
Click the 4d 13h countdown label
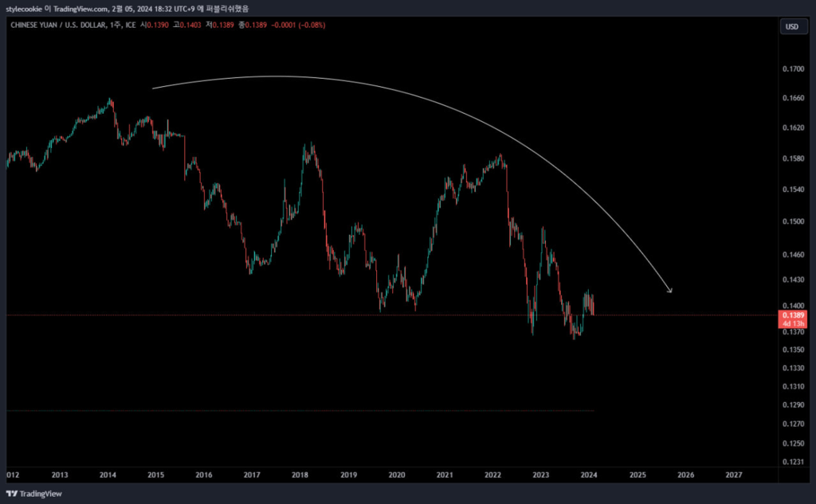(793, 325)
